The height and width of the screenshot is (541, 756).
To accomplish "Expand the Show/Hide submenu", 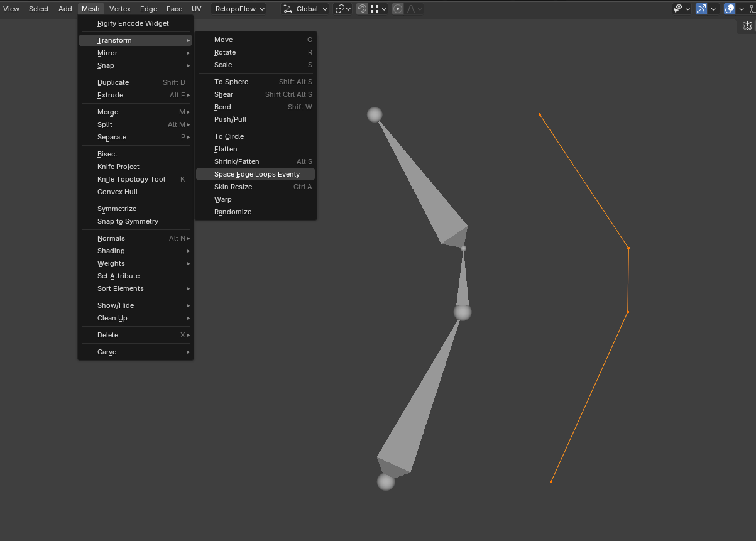I will click(135, 305).
